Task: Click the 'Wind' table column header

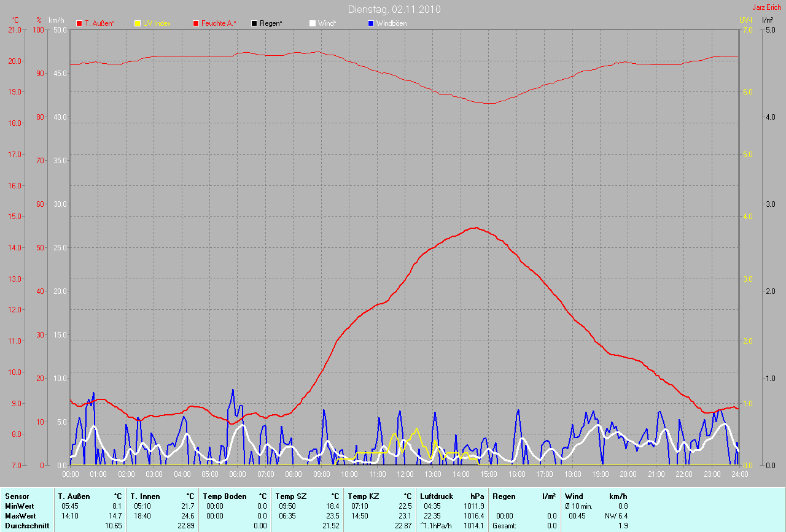Action: tap(574, 496)
